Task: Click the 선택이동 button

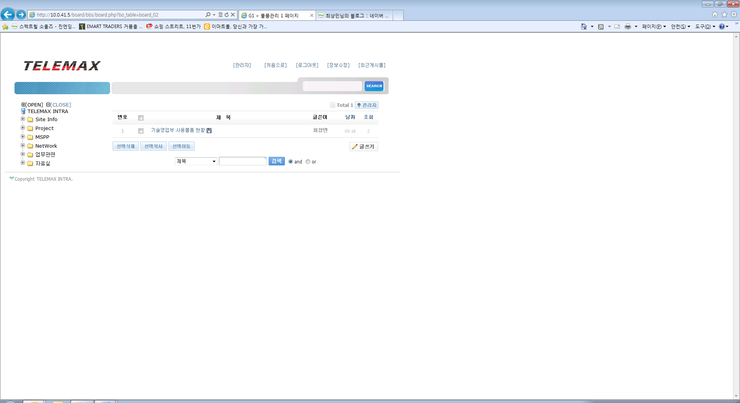Action: 181,146
